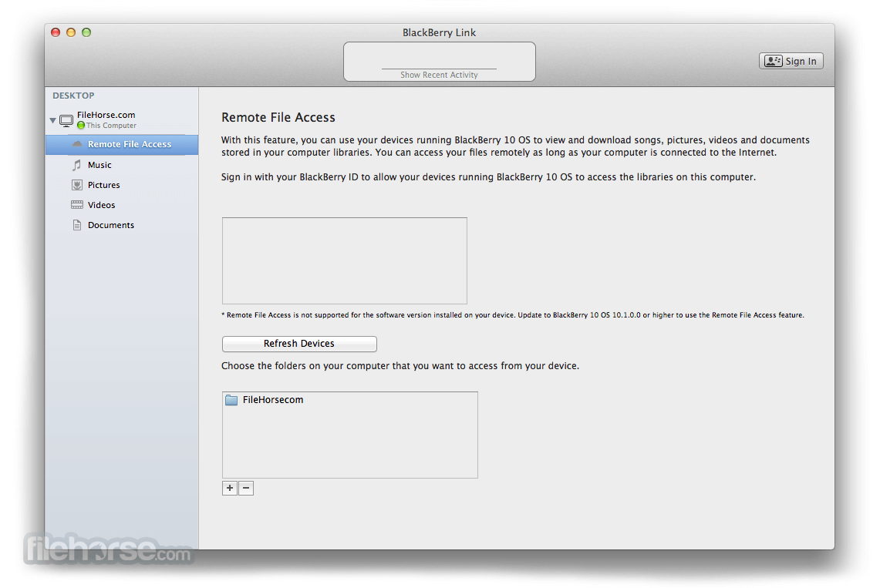880x588 pixels.
Task: Show Recent Activity in the status panel
Action: 439,75
